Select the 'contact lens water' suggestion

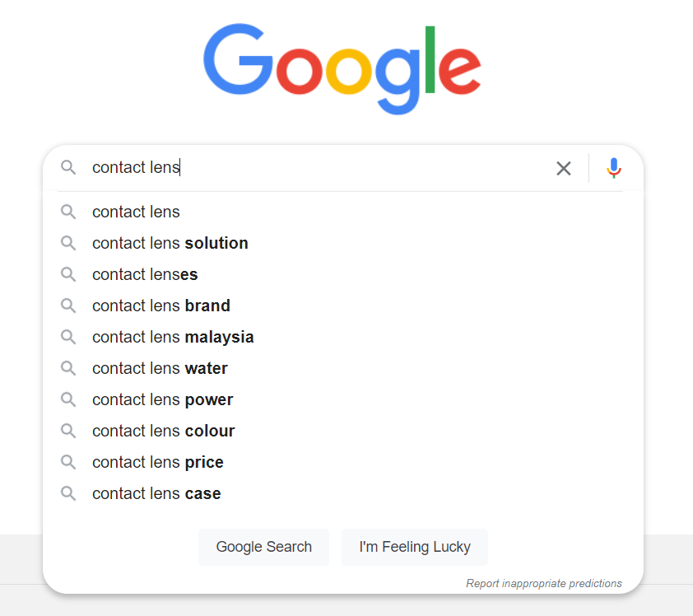160,368
